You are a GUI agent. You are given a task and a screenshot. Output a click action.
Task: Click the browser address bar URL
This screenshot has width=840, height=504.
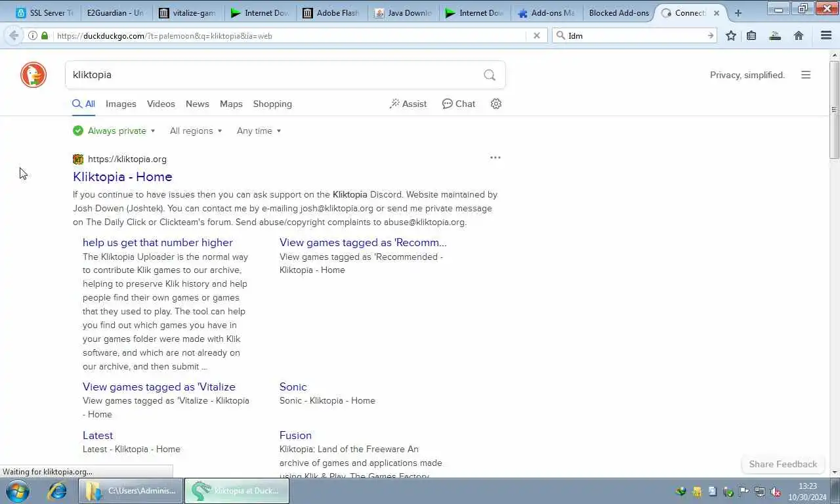point(165,35)
